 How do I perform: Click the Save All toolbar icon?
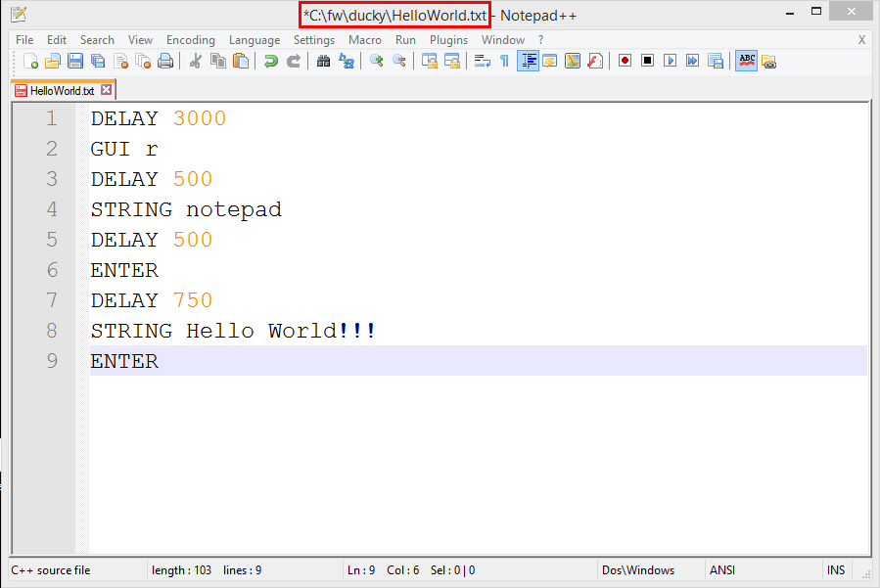click(98, 61)
